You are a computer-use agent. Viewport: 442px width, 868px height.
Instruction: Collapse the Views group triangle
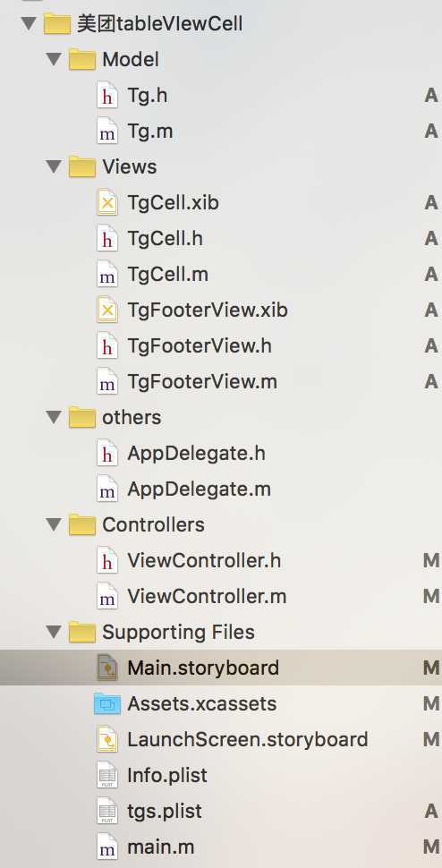(x=54, y=166)
